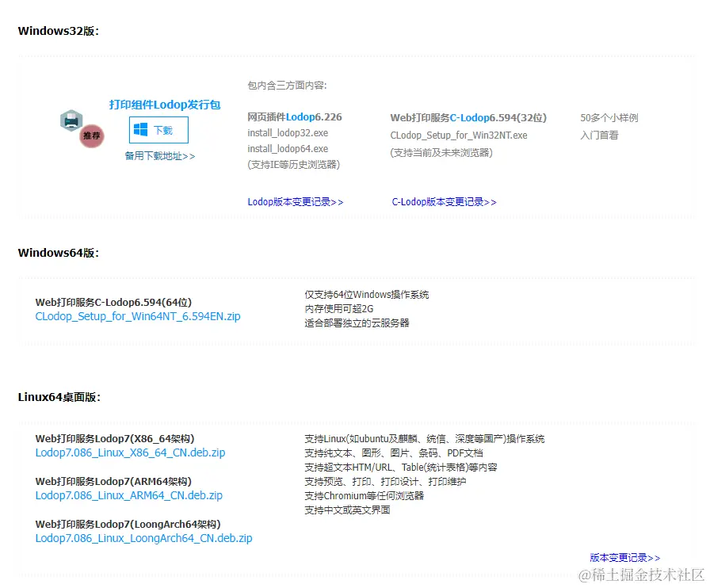Screen dimensions: 710x588
Task: Open C-Lodop版本变更记录>> link
Action: [x=444, y=202]
